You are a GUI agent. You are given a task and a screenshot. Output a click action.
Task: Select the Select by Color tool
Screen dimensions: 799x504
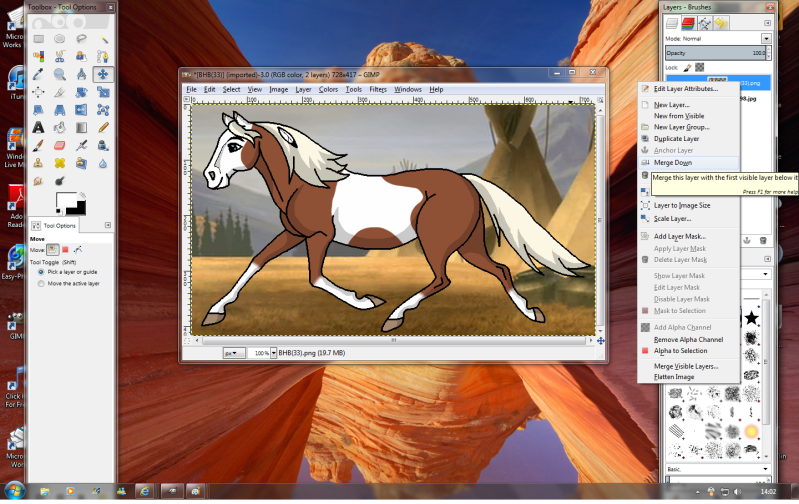point(38,56)
